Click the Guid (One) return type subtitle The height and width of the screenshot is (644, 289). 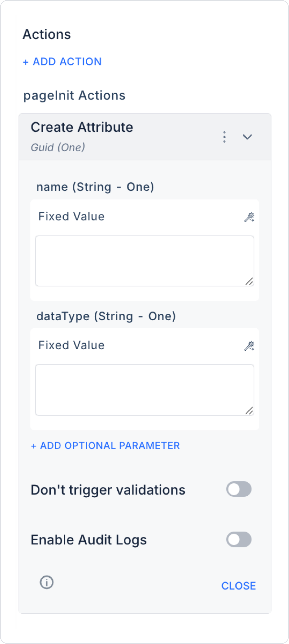(x=58, y=148)
